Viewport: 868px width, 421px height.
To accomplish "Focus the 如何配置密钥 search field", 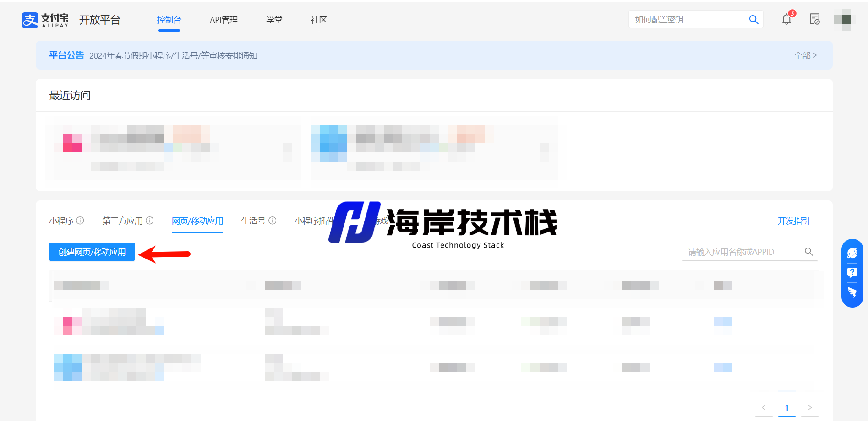I will (x=688, y=19).
